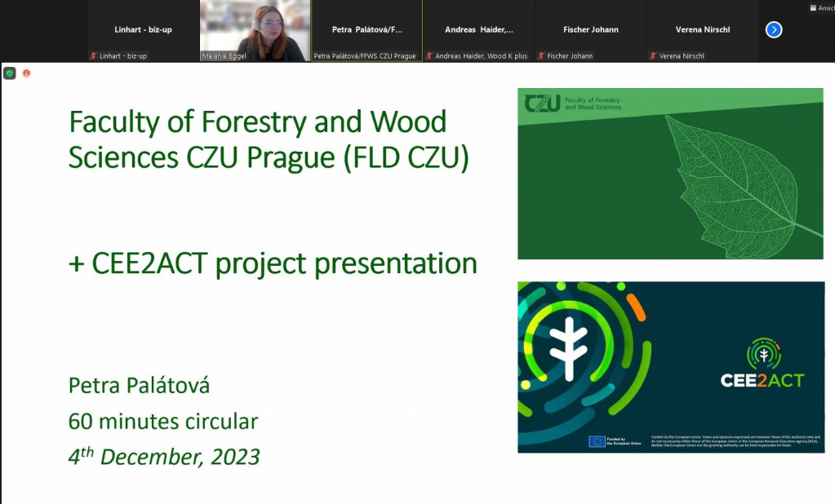Viewport: 835px width, 504px height.
Task: Click the large white tree symbol
Action: pyautogui.click(x=569, y=348)
